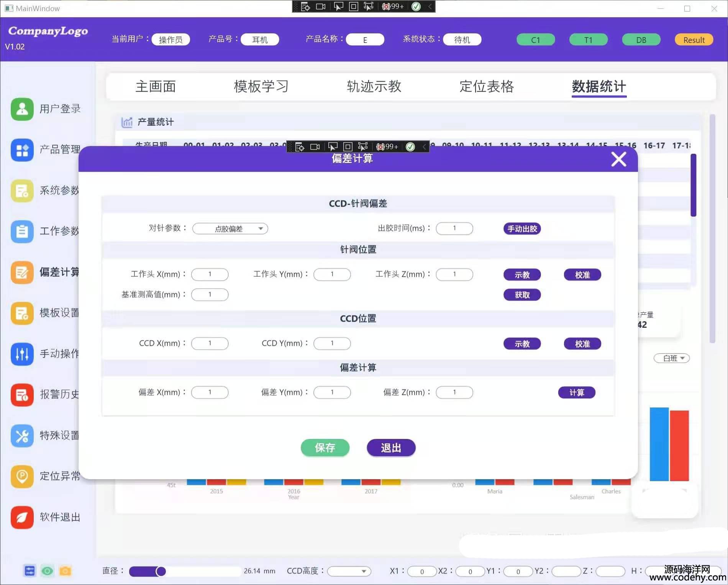The image size is (728, 585).
Task: Click the record icon in top debug toolbar
Action: pyautogui.click(x=320, y=6)
